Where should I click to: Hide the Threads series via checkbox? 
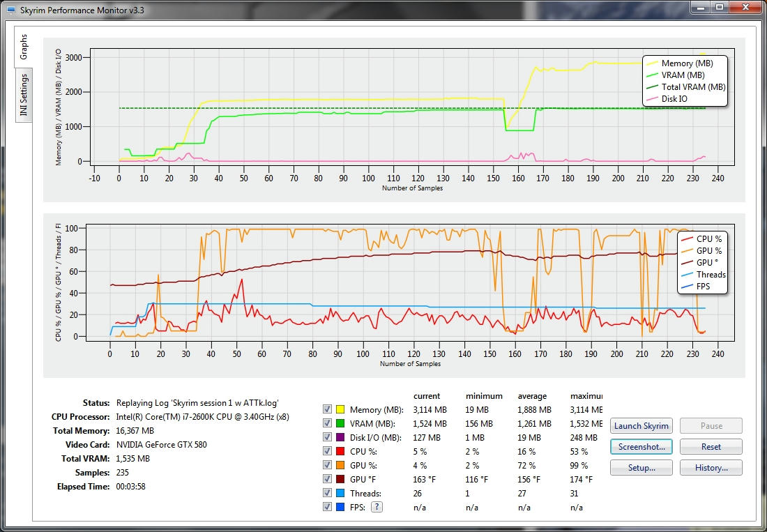click(x=327, y=494)
